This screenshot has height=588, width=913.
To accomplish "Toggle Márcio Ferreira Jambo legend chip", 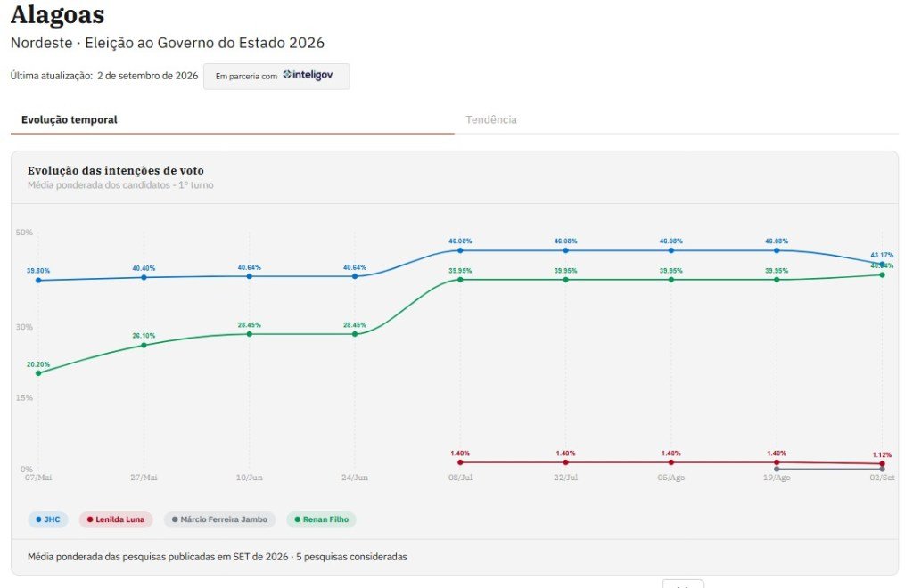I will tap(219, 519).
